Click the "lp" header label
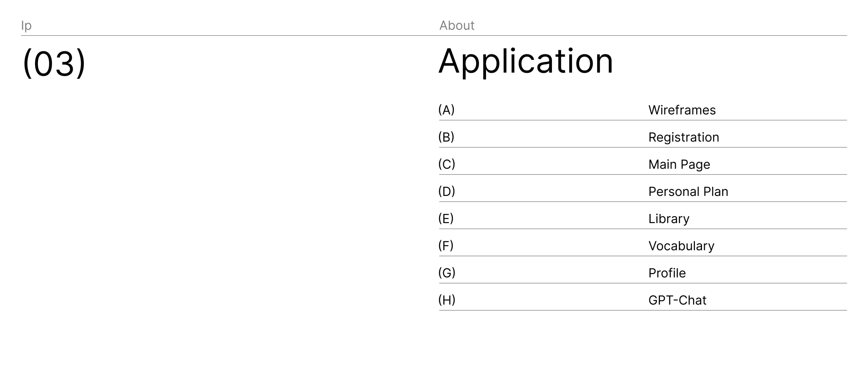Viewport: 868px width, 373px height. pos(26,25)
